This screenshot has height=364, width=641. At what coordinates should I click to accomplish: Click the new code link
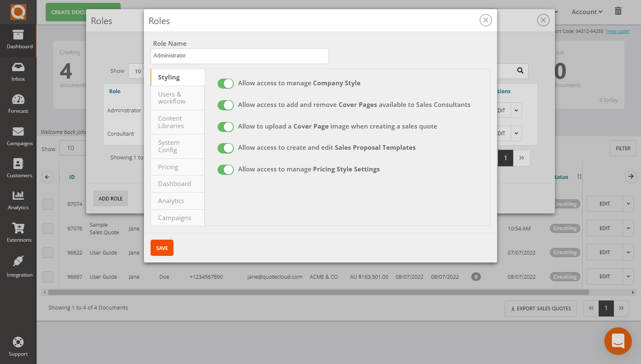pyautogui.click(x=618, y=31)
